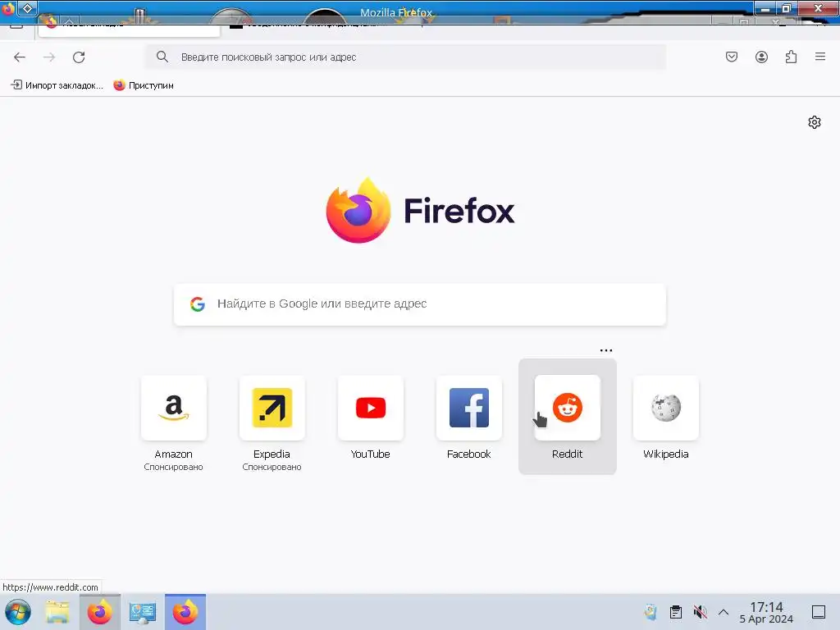
Task: Open the Firefox account icon
Action: 761,57
